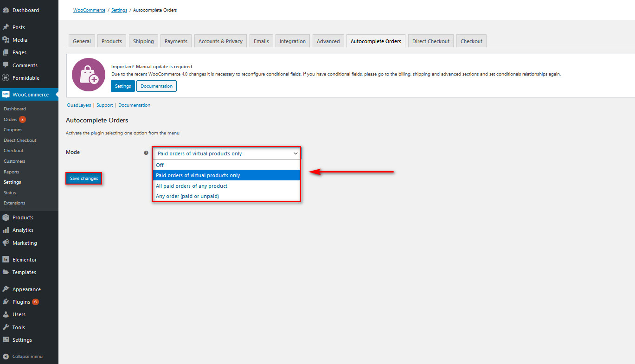Click the Appearance paintbrush icon

[6, 289]
